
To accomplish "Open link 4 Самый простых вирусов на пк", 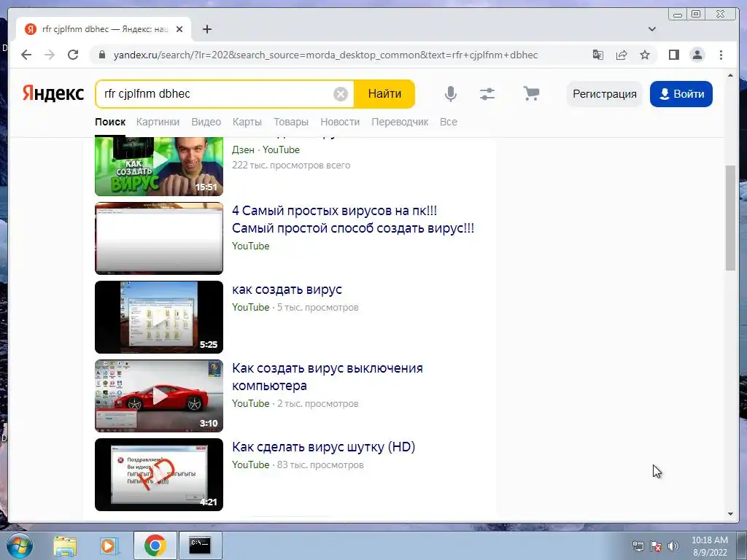I will [x=353, y=219].
